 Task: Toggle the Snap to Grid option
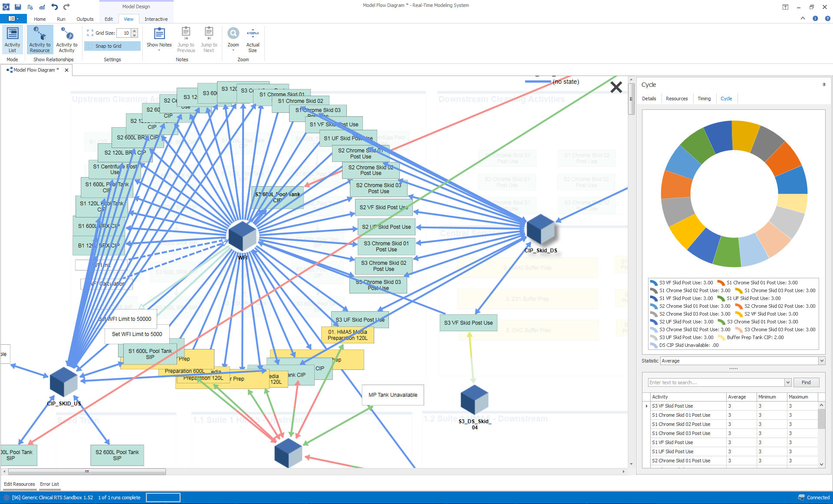tap(112, 46)
